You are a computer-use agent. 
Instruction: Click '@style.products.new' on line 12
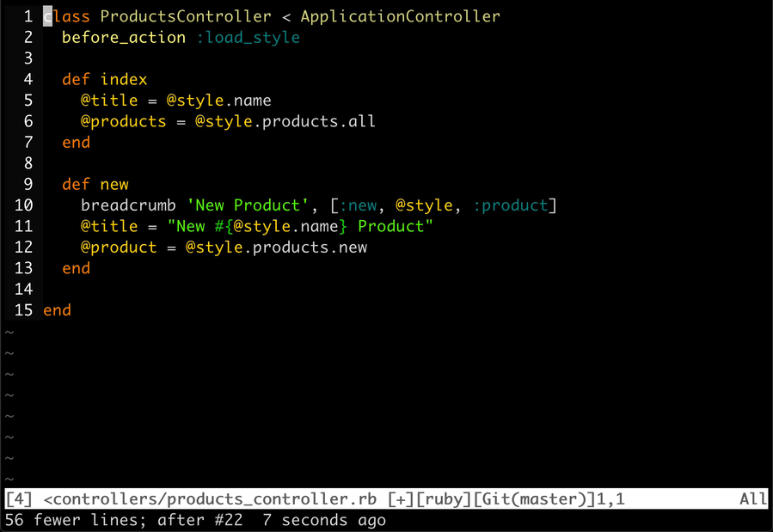pyautogui.click(x=276, y=248)
